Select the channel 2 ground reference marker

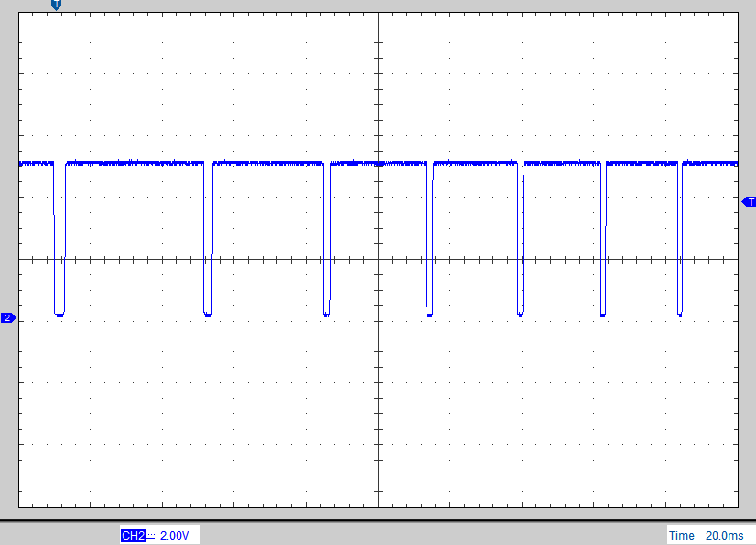click(x=8, y=318)
